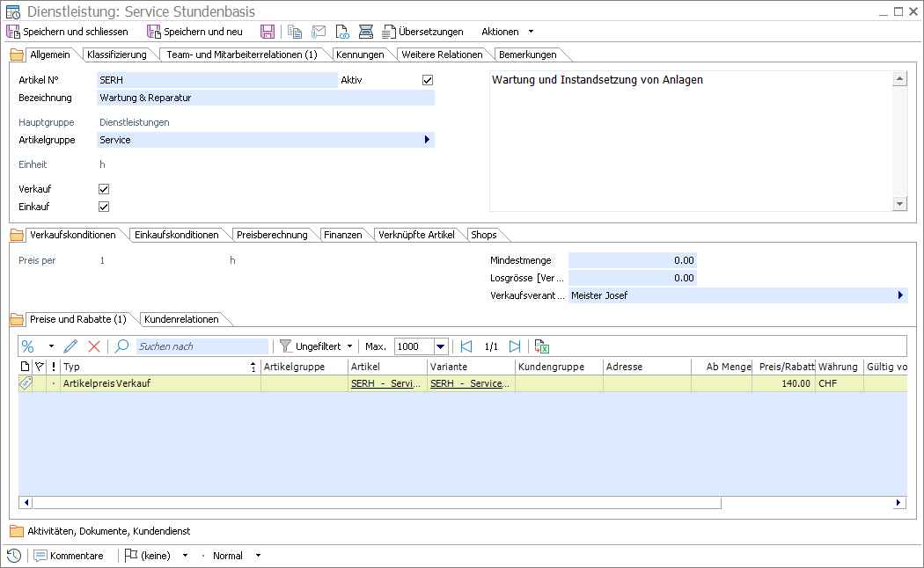Open the SERH article link in Artikel column
Screen dimensions: 924x568
tap(386, 383)
